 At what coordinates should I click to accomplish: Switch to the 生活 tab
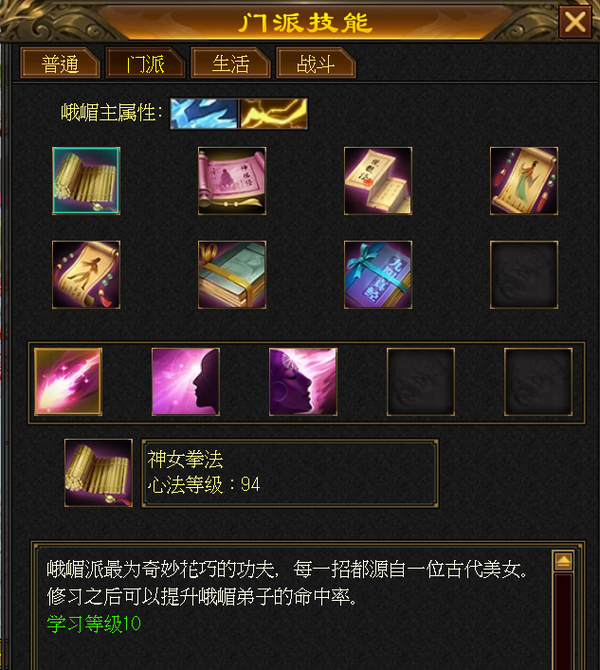click(x=231, y=63)
